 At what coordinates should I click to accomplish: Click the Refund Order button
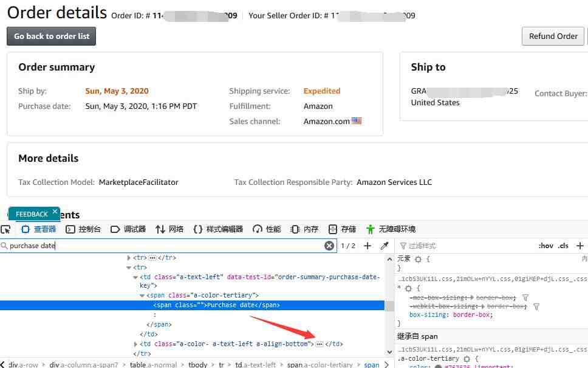(x=553, y=36)
